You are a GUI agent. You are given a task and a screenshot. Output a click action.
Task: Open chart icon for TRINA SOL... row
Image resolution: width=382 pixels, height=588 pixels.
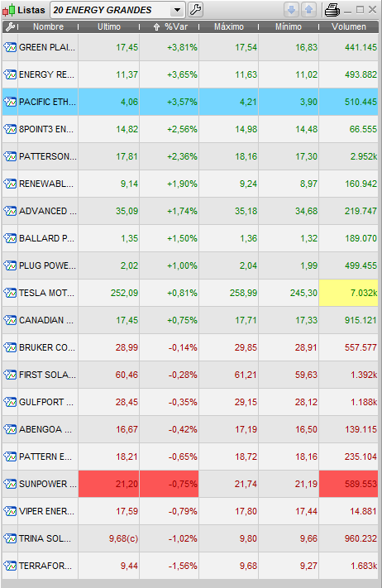point(10,538)
